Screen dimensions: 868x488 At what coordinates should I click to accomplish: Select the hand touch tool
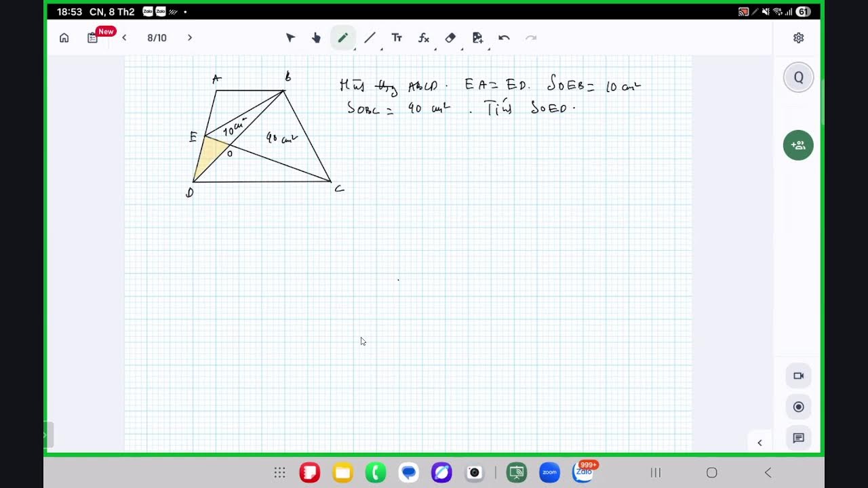(316, 38)
